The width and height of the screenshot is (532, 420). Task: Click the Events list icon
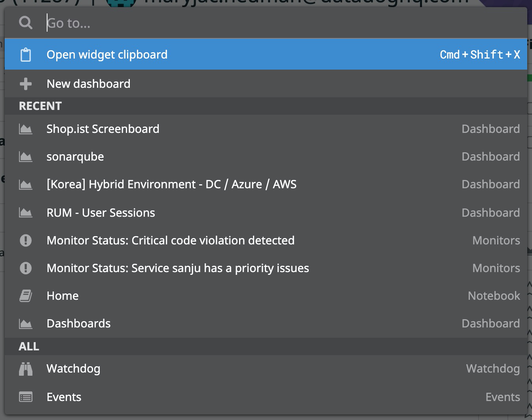(x=25, y=397)
